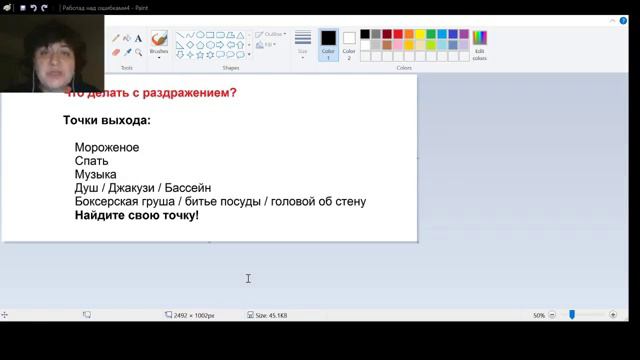Click the Brushes tool icon
The image size is (640, 360).
click(x=159, y=39)
